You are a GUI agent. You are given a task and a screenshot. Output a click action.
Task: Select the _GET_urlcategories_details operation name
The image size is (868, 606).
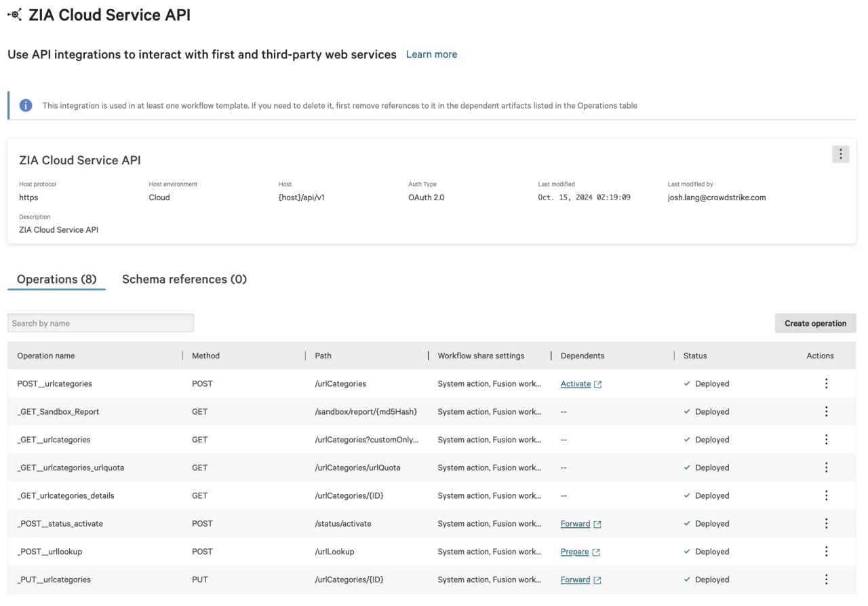[x=66, y=495]
